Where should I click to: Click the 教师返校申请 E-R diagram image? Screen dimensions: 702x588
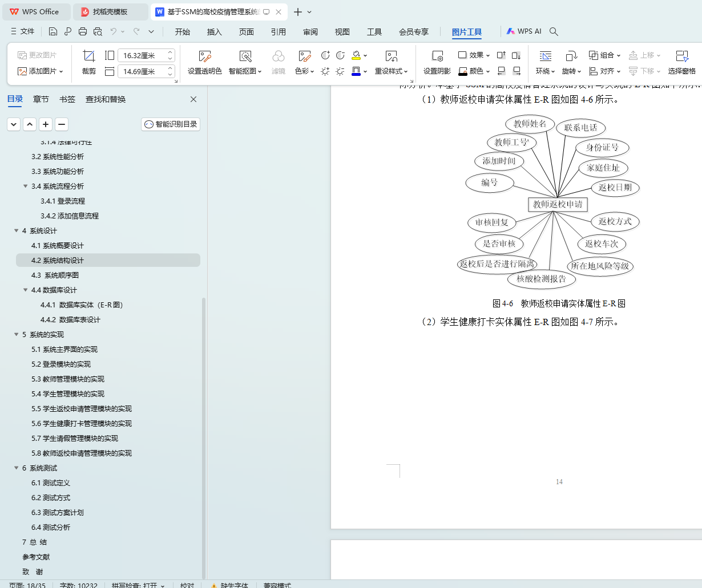tap(547, 201)
